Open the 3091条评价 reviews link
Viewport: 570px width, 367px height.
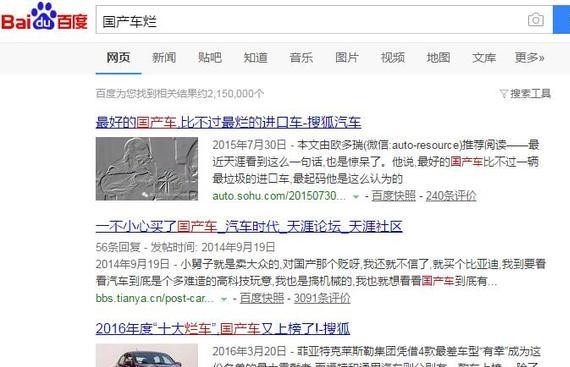[x=322, y=298]
